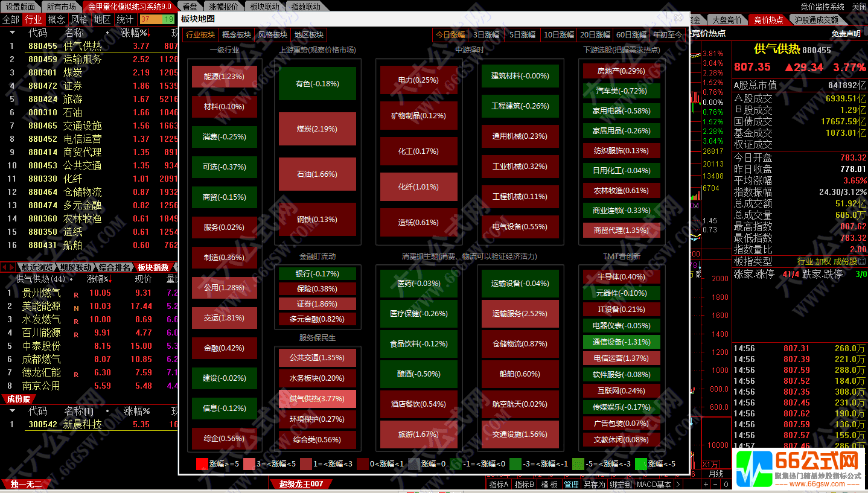Click the 涨幅>=5 red legend swatch
This screenshot has height=493, width=868.
click(202, 464)
